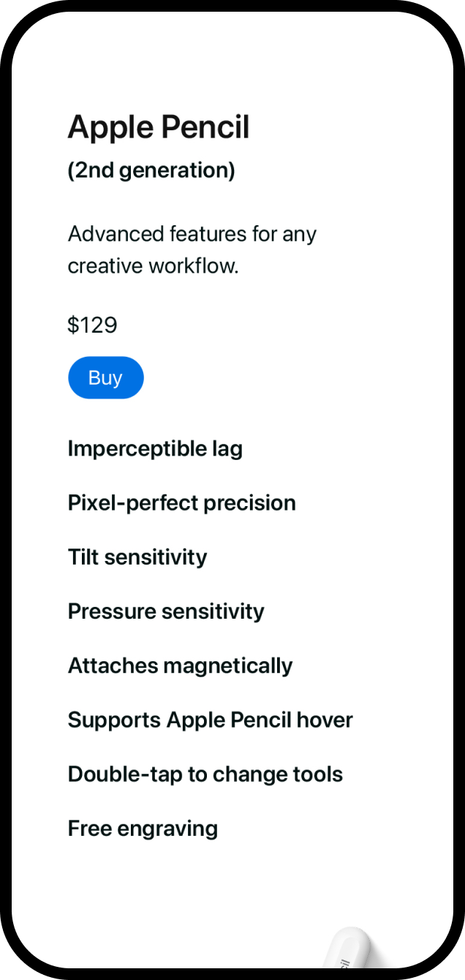Click "Supports Apple Pencil hover" feature

point(211,720)
